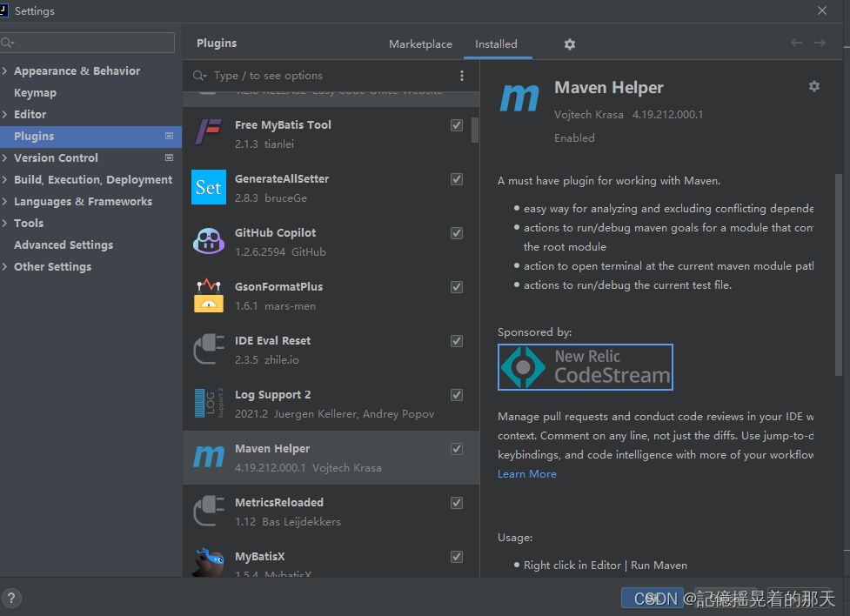Expand the Tools settings chevron
This screenshot has height=616, width=850.
tap(4, 223)
